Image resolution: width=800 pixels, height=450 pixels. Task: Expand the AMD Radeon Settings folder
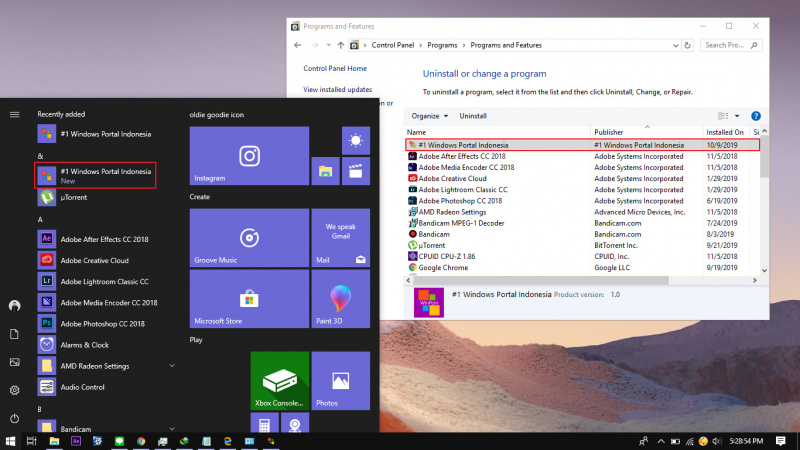[x=172, y=366]
